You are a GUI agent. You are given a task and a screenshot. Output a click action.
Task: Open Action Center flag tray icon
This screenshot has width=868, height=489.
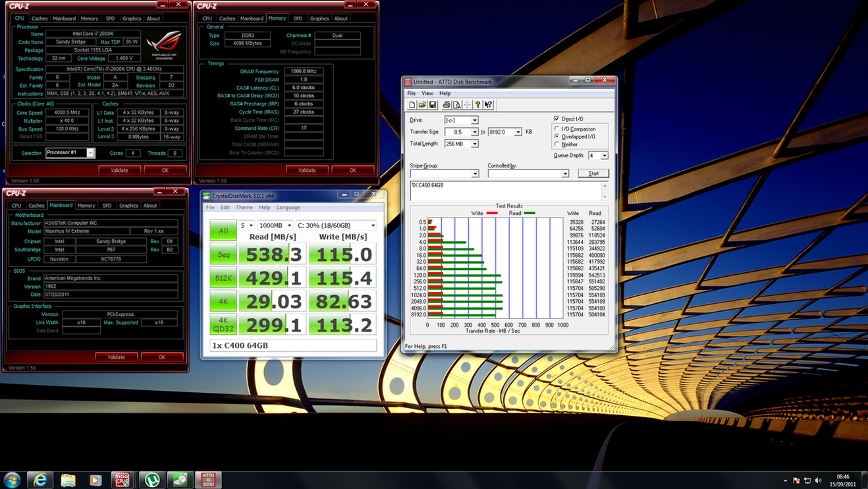pyautogui.click(x=797, y=480)
